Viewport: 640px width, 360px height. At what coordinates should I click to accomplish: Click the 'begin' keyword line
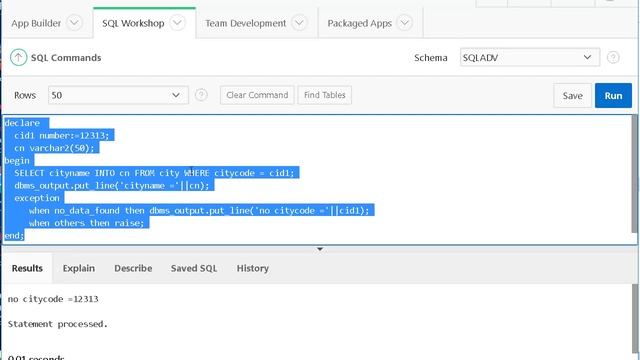coord(17,160)
